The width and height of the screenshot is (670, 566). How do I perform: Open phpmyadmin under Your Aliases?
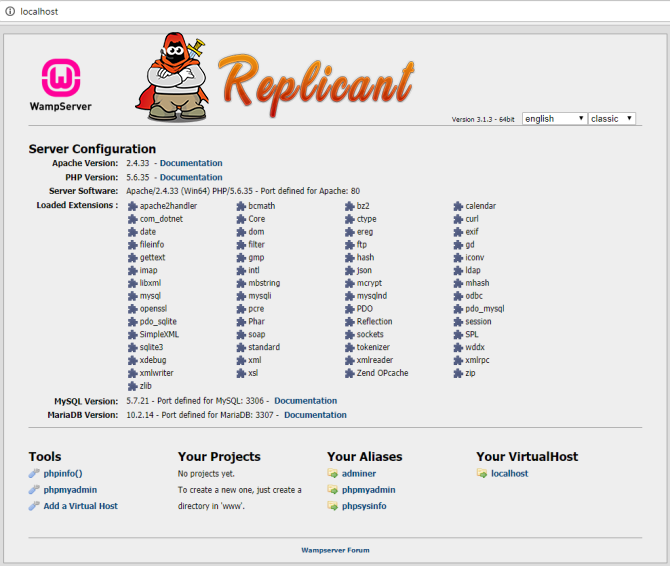(368, 490)
